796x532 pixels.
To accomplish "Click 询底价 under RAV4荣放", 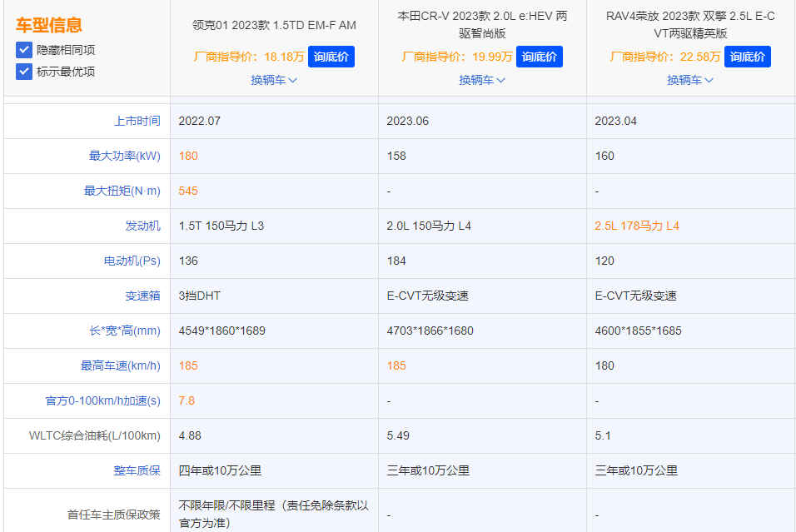I will click(747, 56).
